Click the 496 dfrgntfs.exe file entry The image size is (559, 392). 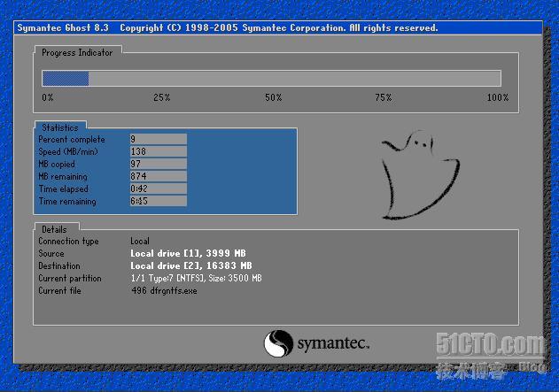(x=164, y=291)
